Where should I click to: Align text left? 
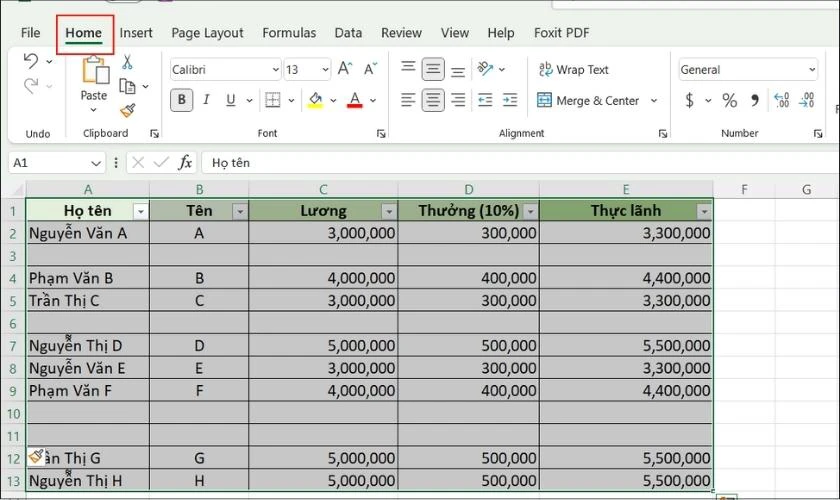(408, 100)
